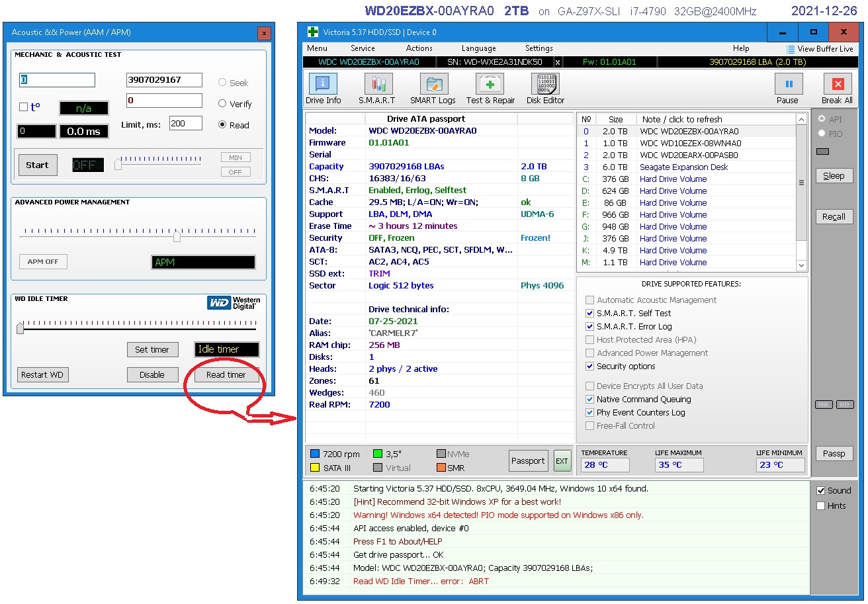Click the Read timer button
868x604 pixels.
pyautogui.click(x=226, y=374)
